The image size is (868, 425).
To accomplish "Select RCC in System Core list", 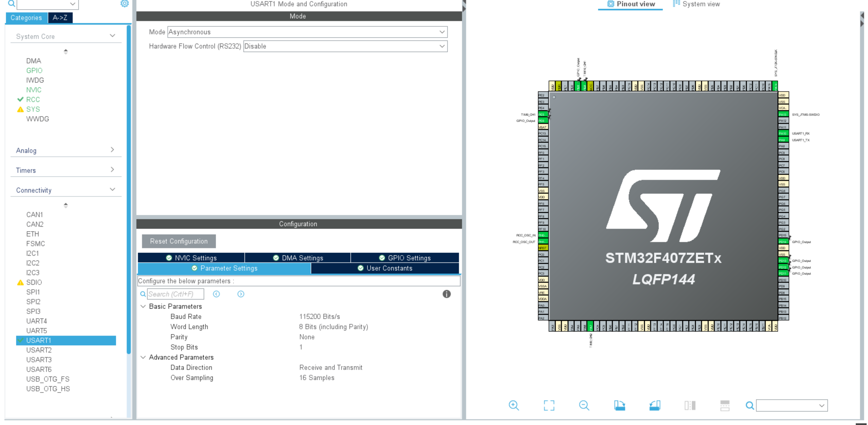I will coord(33,99).
